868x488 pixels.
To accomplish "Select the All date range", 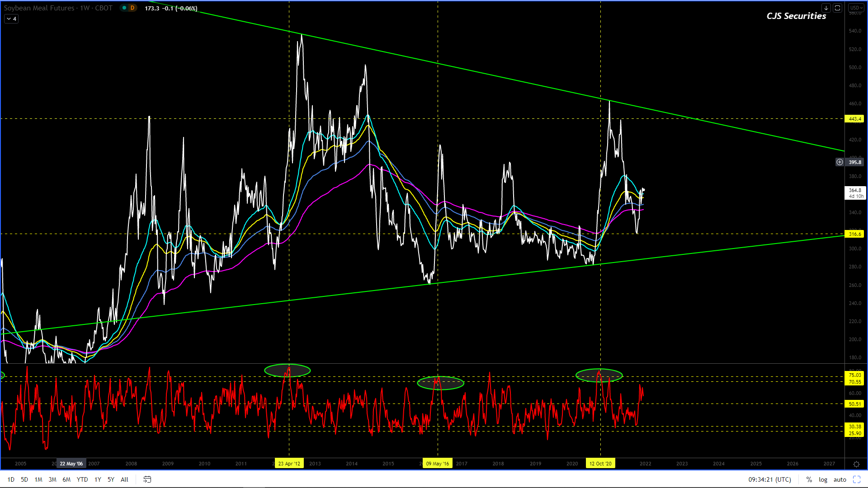I will [x=124, y=479].
